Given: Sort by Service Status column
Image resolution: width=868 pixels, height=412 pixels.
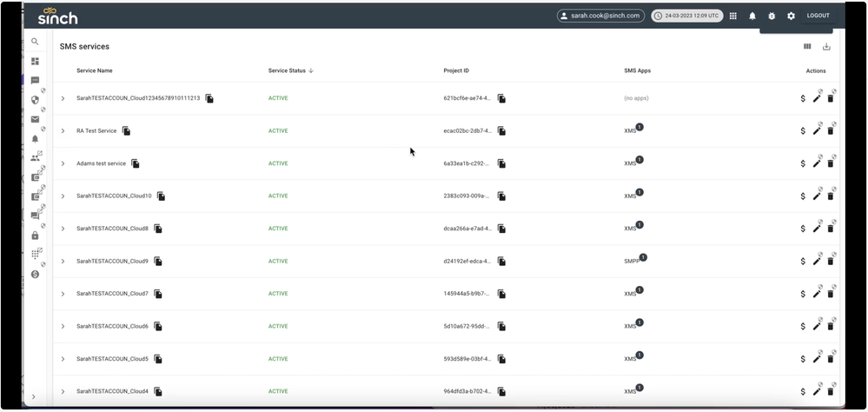Looking at the screenshot, I should click(290, 71).
